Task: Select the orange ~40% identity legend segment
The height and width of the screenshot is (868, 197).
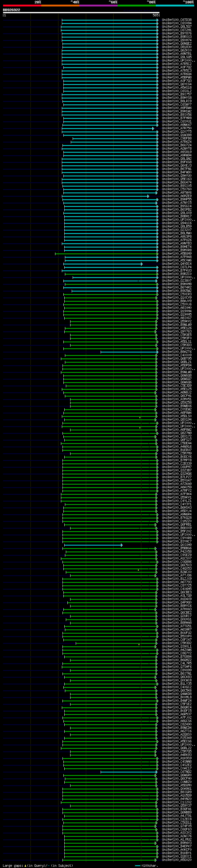Action: click(x=60, y=6)
